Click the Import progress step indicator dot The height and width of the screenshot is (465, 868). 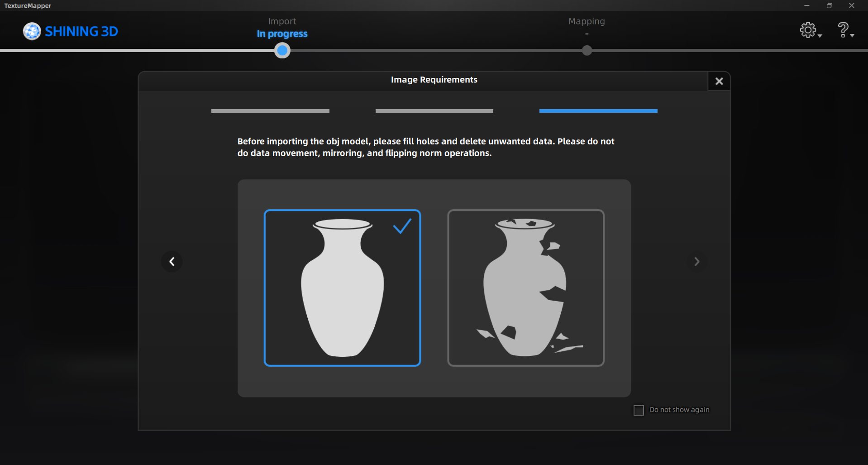(x=282, y=50)
